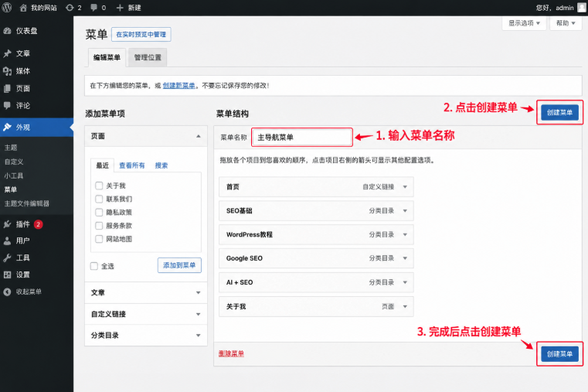Expand the SEO基础 menu item arrow

coord(405,211)
